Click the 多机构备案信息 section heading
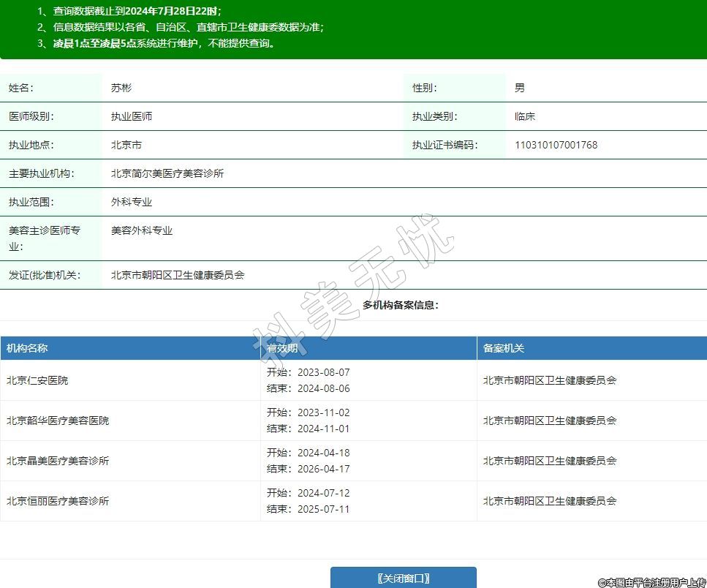This screenshot has width=707, height=588. 401,305
